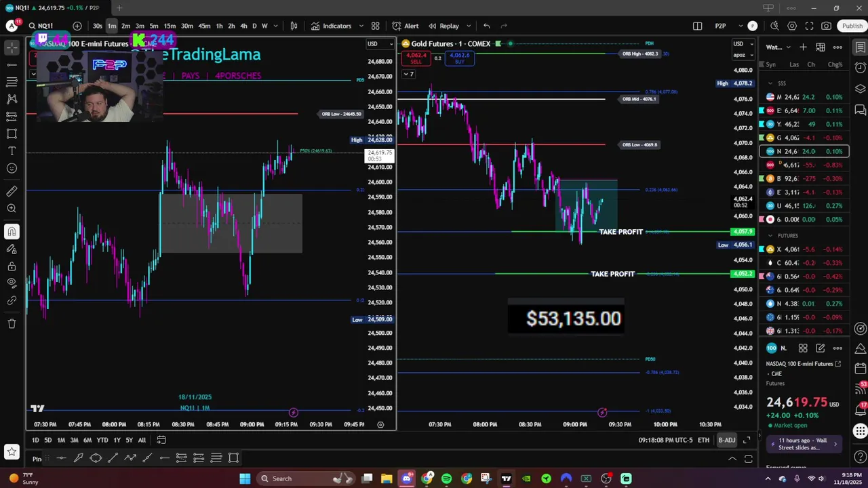Open the Watchlist name dropdown
The image size is (868, 488).
(778, 47)
